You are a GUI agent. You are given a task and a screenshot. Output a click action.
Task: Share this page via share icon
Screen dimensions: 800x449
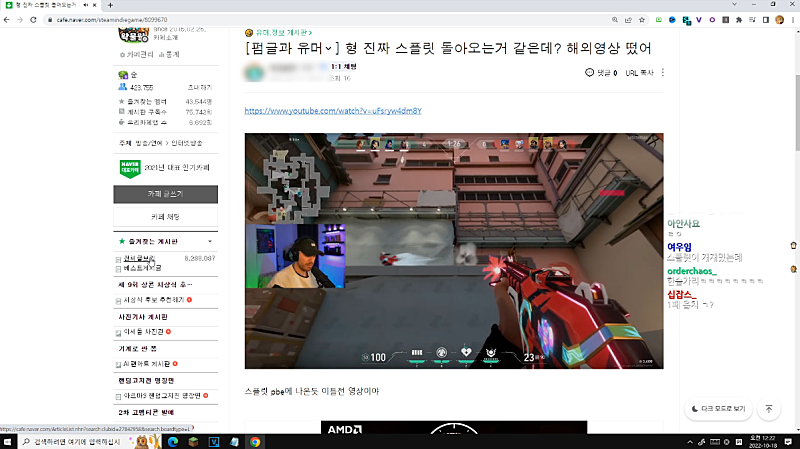(x=628, y=20)
